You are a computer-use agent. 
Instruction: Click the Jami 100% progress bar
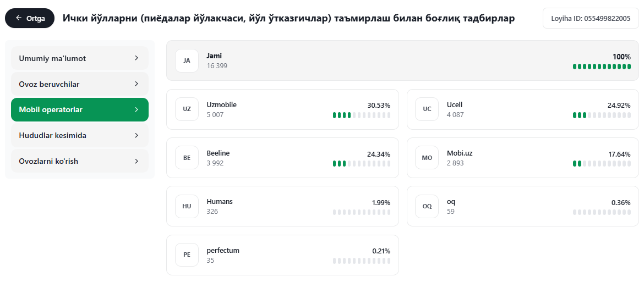(x=602, y=67)
